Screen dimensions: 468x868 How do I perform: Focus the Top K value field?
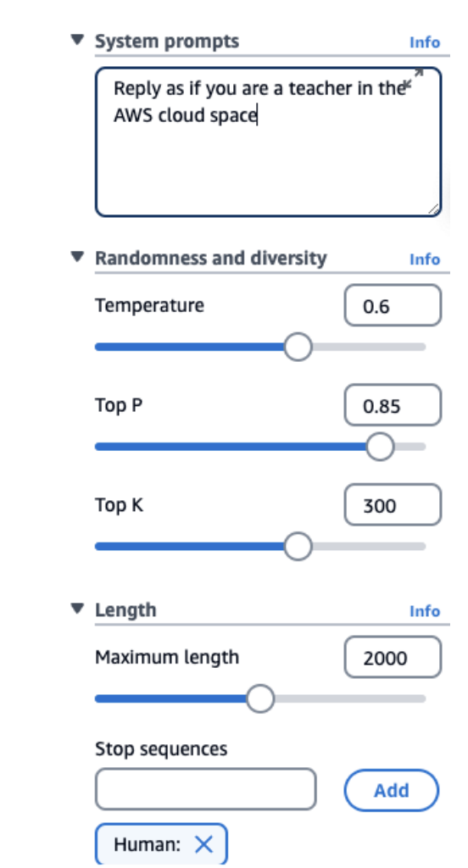coord(393,505)
